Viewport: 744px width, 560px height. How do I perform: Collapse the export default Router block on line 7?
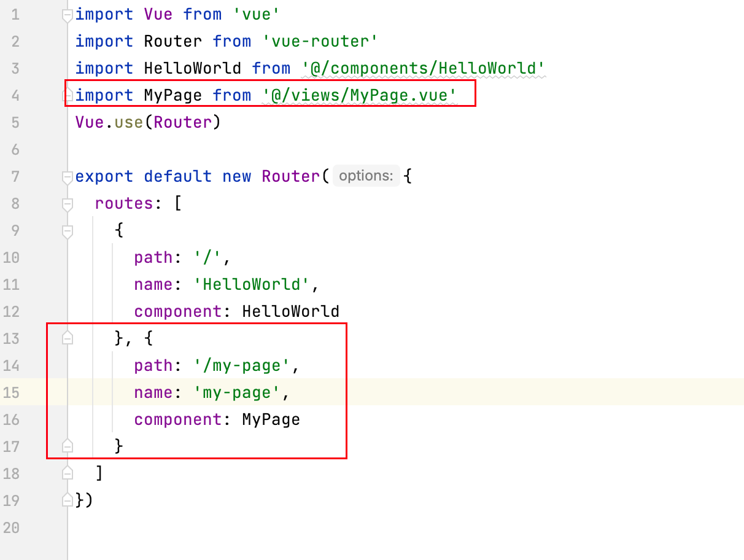point(68,177)
